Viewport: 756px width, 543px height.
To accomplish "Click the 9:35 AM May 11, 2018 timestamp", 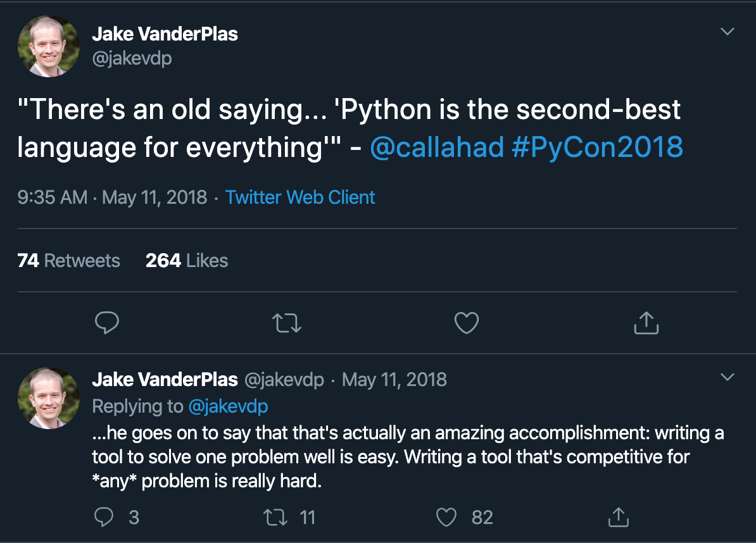I will 112,197.
